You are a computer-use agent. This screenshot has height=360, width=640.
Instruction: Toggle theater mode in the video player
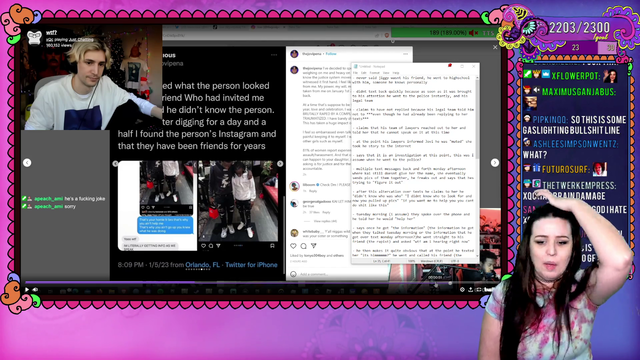pos(478,289)
